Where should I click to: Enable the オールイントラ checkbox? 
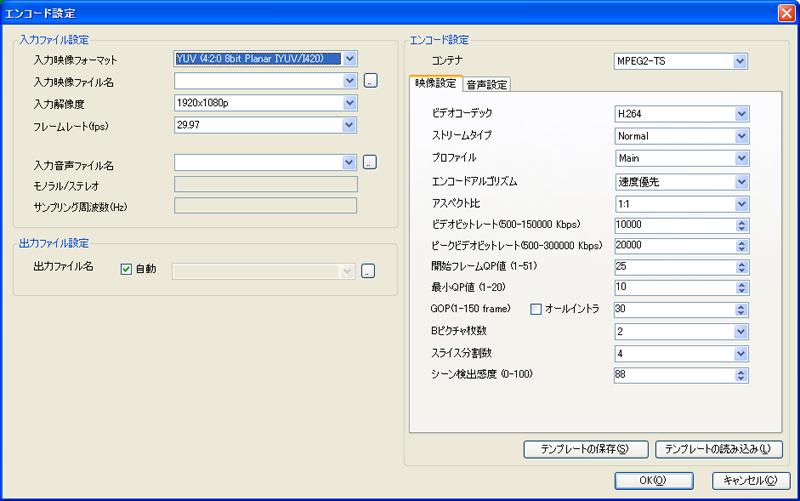tap(535, 309)
